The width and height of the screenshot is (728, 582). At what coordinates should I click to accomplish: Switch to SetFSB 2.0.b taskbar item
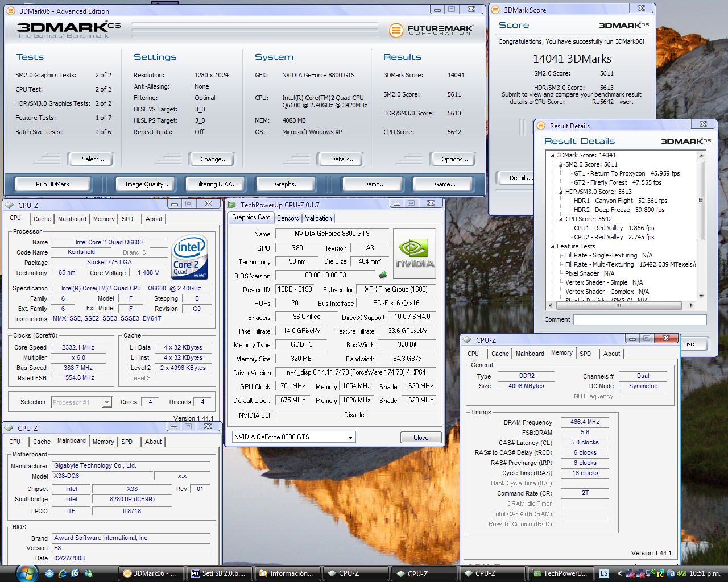coord(219,573)
